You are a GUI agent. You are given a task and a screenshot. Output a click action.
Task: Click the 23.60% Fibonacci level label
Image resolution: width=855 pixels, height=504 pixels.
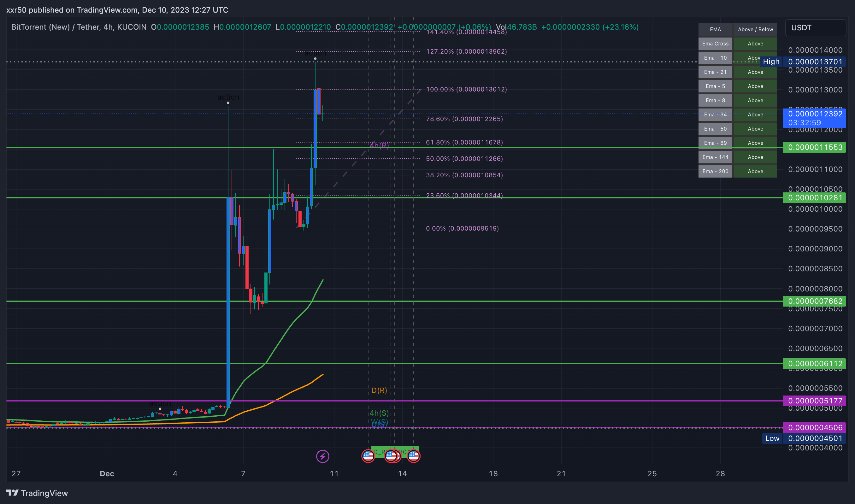click(x=464, y=195)
